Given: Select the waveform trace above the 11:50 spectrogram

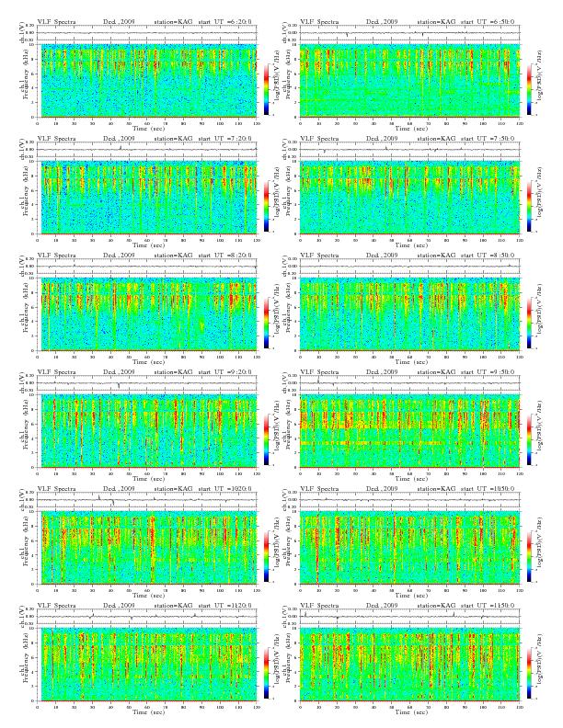Looking at the screenshot, I should pos(409,617).
